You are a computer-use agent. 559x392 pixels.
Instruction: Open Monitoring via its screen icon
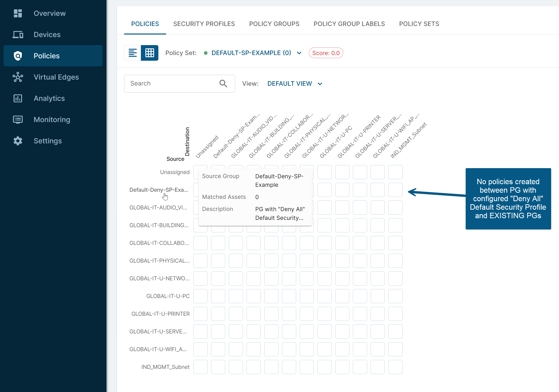tap(18, 120)
